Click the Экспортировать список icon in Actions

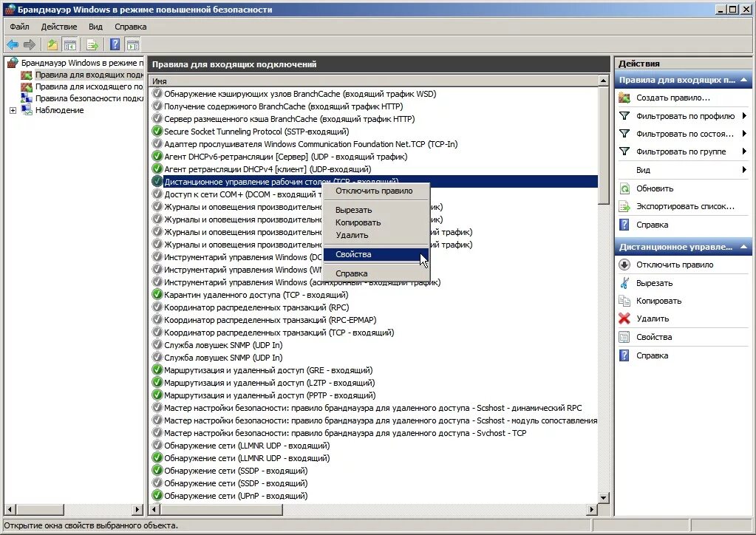[624, 206]
